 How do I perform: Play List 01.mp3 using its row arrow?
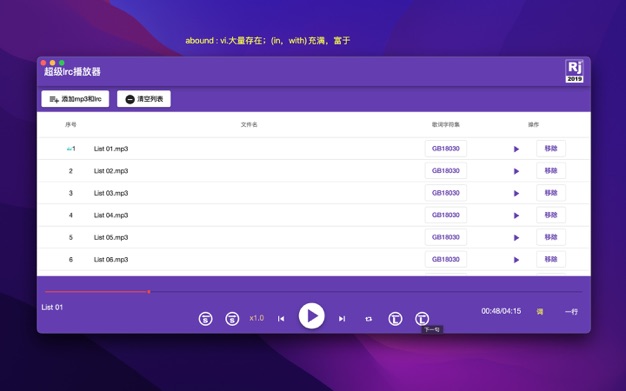click(x=516, y=149)
